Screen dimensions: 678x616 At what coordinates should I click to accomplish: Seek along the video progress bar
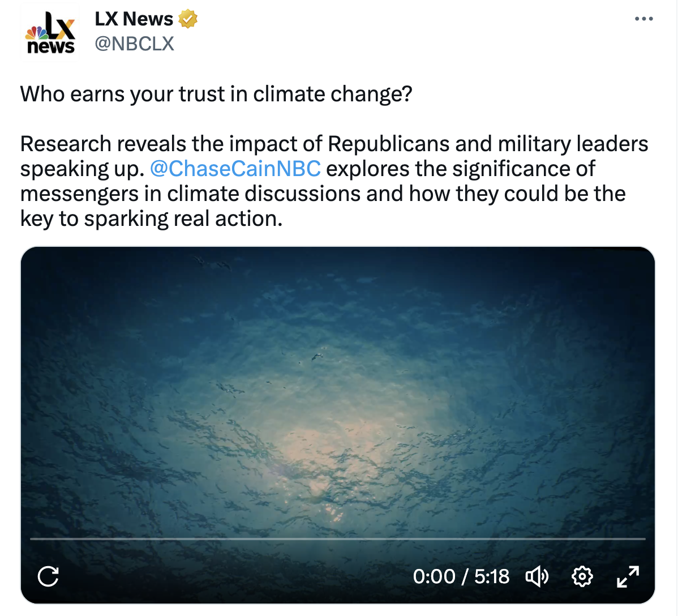coord(338,539)
